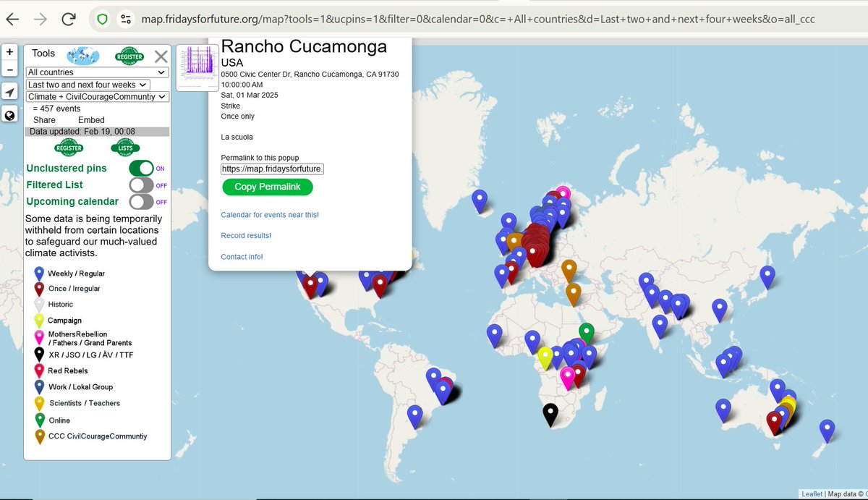The height and width of the screenshot is (500, 868).
Task: Zoom out the map with minus button
Action: coord(9,69)
